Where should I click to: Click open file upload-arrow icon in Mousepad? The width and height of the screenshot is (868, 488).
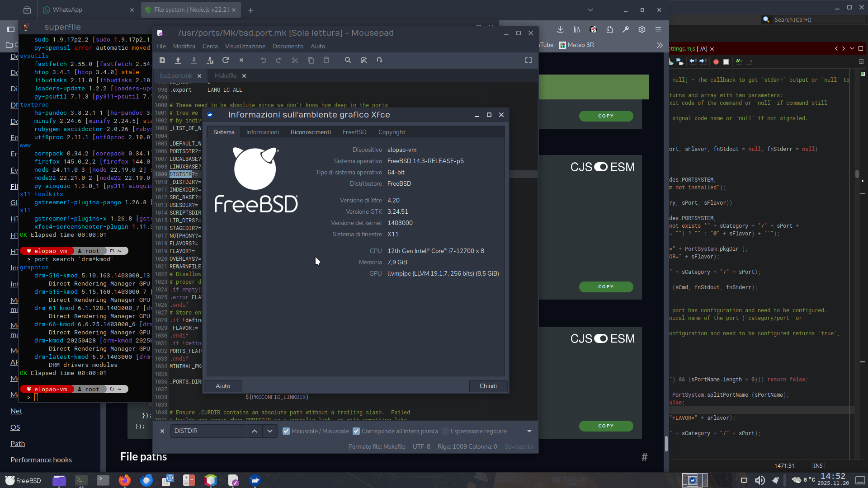tap(178, 60)
